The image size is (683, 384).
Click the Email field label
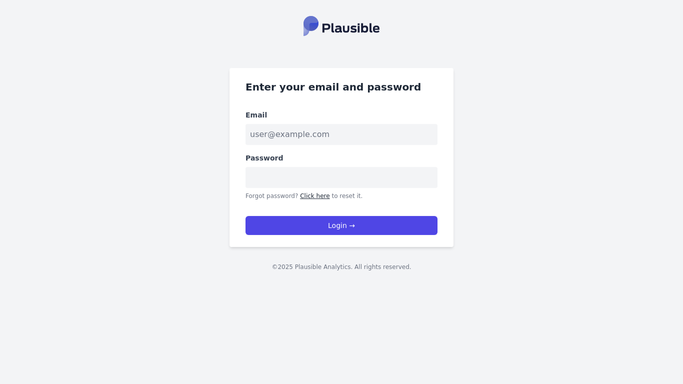[256, 115]
